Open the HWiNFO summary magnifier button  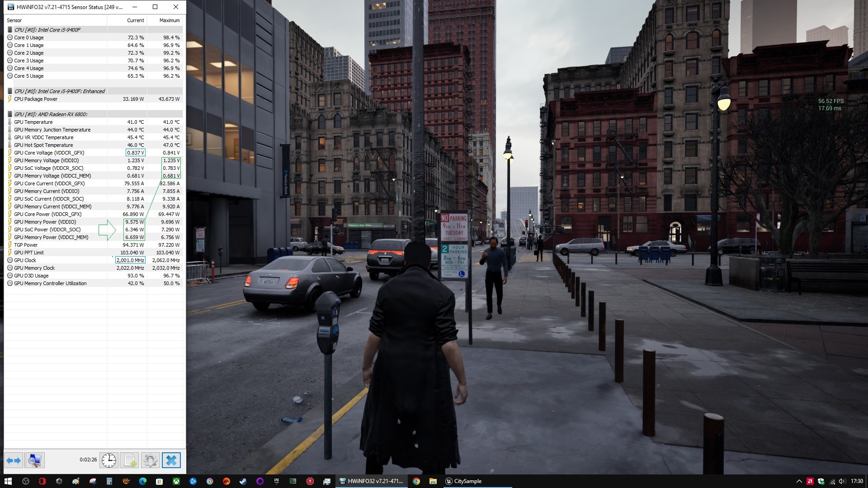click(34, 460)
